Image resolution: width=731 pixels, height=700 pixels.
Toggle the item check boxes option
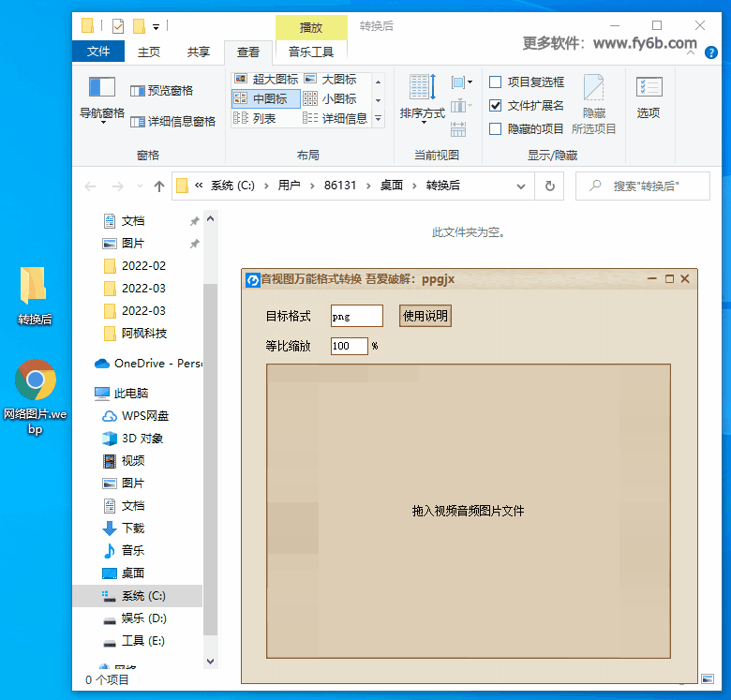pos(496,82)
